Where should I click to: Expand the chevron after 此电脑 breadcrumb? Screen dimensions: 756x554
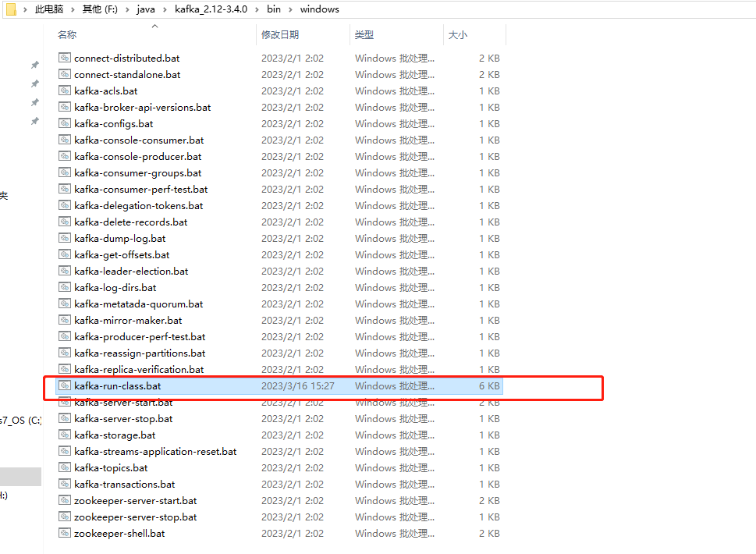[73, 9]
